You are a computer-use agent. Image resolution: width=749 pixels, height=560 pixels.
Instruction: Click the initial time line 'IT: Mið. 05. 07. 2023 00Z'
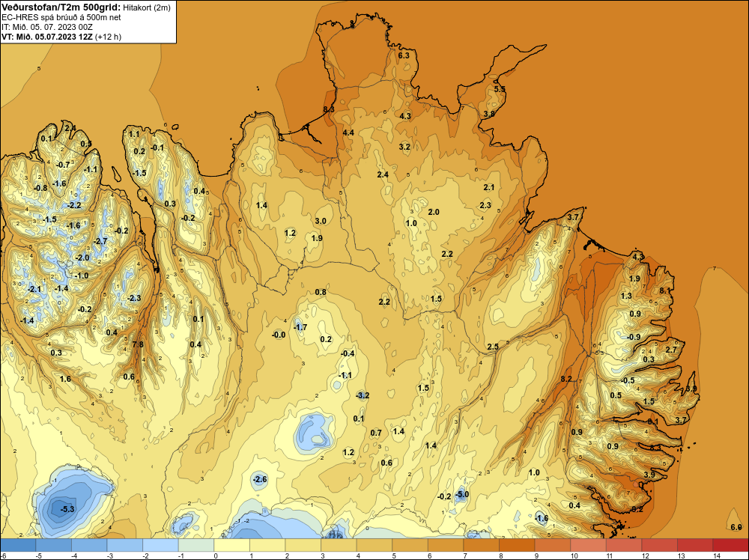[x=46, y=27]
